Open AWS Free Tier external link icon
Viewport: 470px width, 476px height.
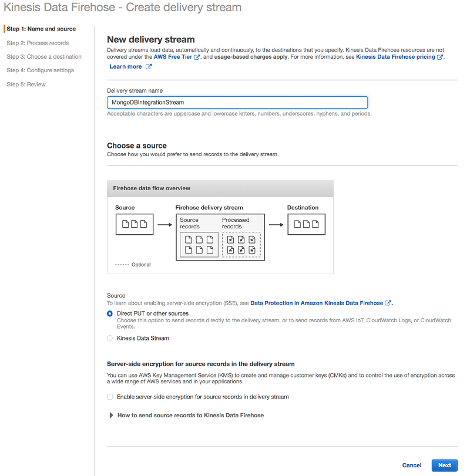197,57
